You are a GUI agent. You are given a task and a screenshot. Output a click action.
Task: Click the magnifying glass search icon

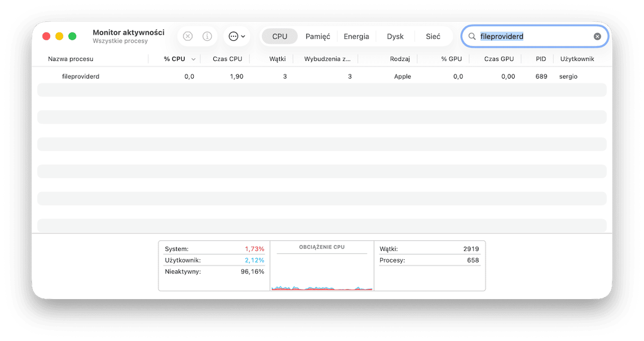(472, 36)
